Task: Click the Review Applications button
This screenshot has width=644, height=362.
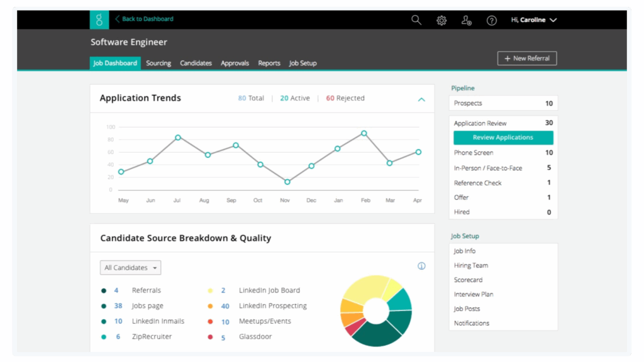Action: coord(503,138)
